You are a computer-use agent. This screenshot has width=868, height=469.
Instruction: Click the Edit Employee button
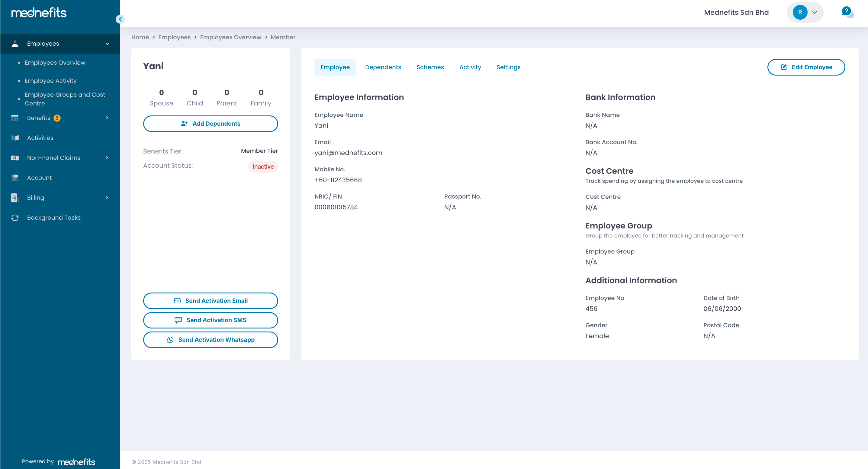806,67
